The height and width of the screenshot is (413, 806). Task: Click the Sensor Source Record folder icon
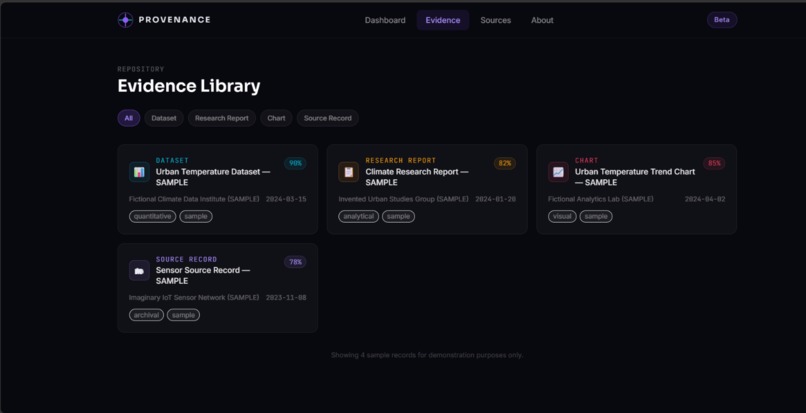point(139,271)
